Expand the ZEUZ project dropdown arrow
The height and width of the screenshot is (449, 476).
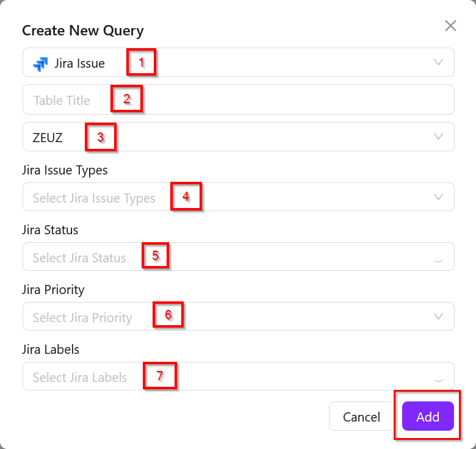point(438,137)
